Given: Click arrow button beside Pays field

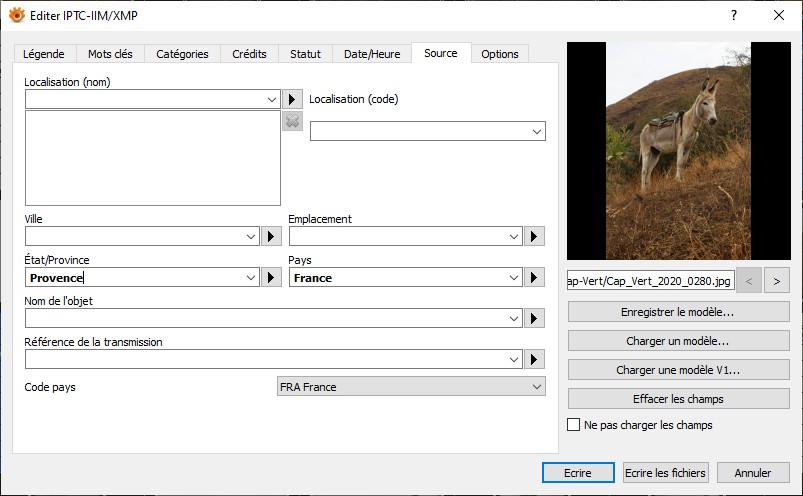Looking at the screenshot, I should point(535,278).
